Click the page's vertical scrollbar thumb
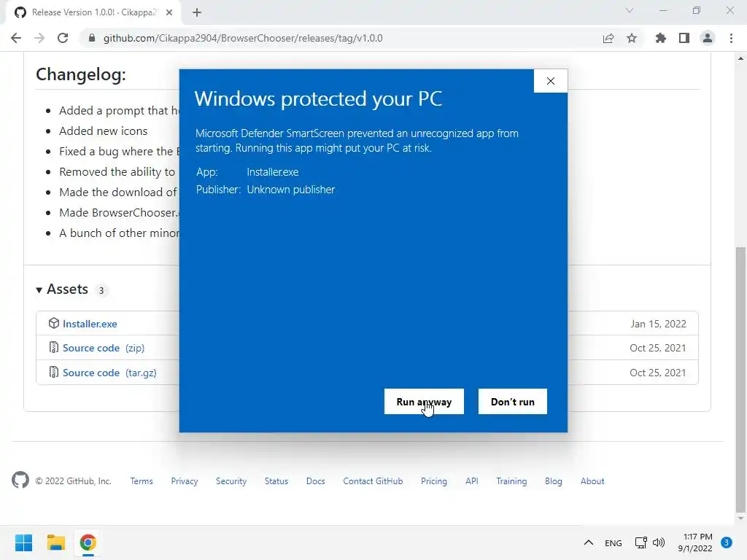 740,379
